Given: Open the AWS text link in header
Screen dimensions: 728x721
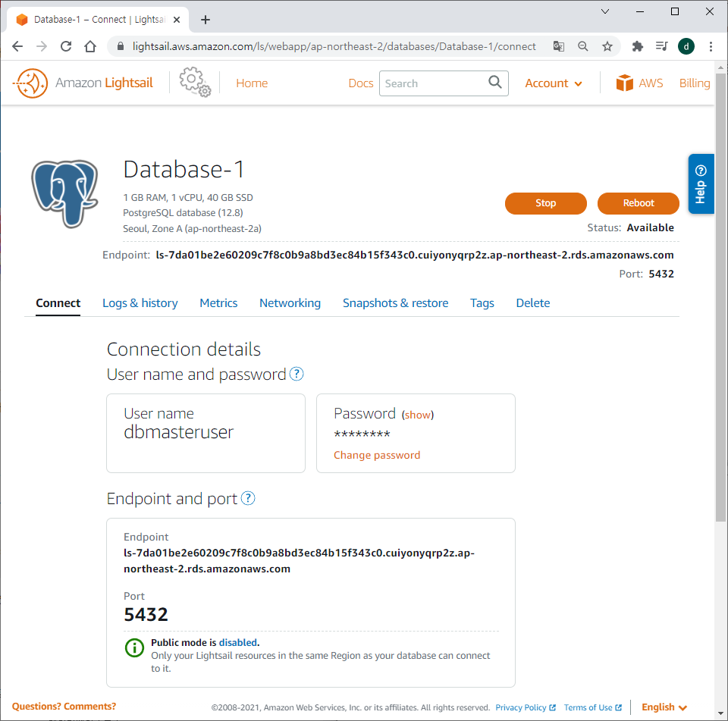Looking at the screenshot, I should (651, 83).
